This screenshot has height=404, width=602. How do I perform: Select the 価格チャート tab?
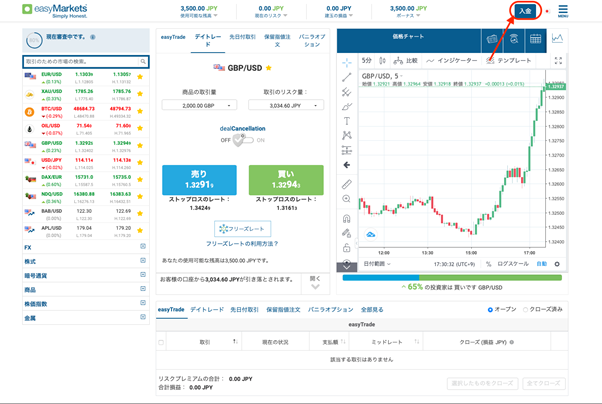coord(408,37)
